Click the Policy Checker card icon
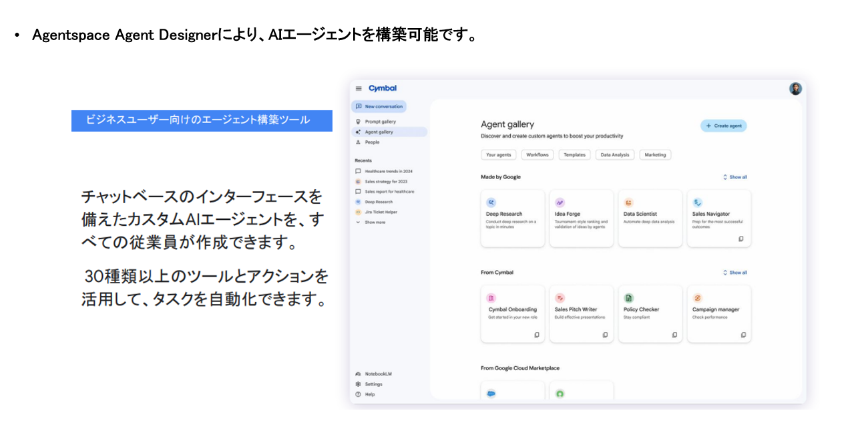This screenshot has height=433, width=868. [x=629, y=298]
